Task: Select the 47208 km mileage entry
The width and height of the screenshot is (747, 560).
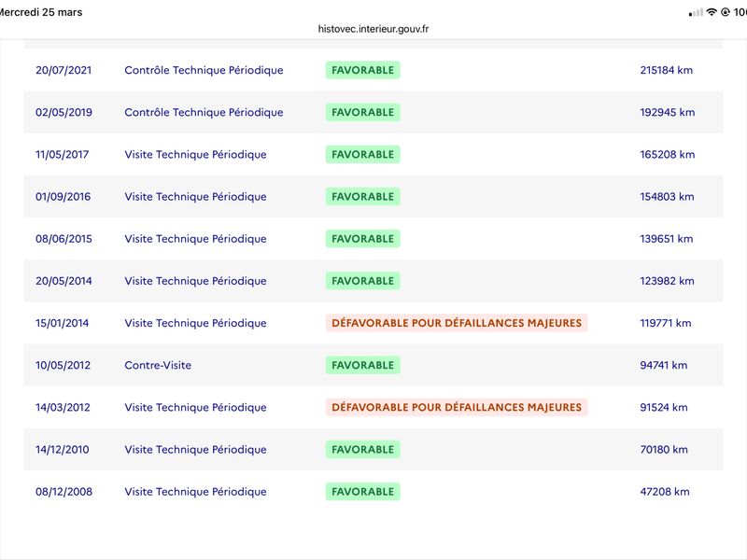Action: [x=665, y=492]
